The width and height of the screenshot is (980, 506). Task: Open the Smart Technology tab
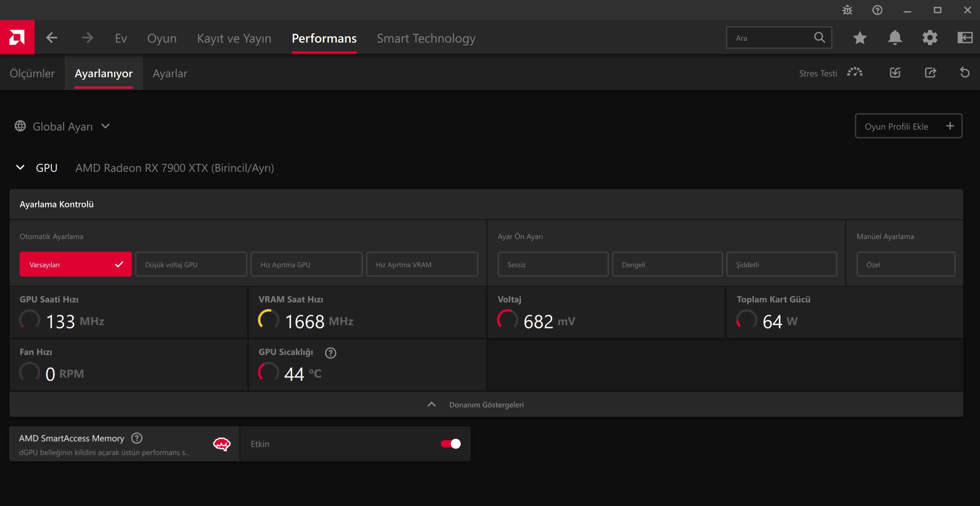pyautogui.click(x=426, y=38)
